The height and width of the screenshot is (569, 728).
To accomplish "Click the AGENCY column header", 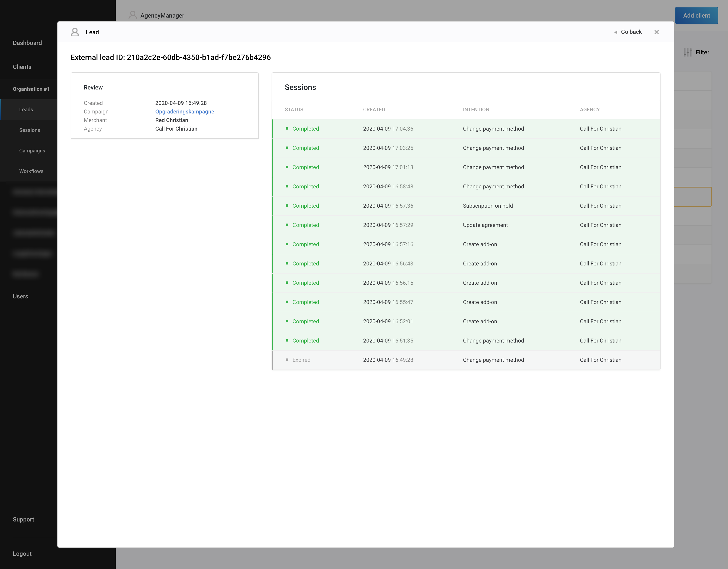I will click(x=590, y=110).
